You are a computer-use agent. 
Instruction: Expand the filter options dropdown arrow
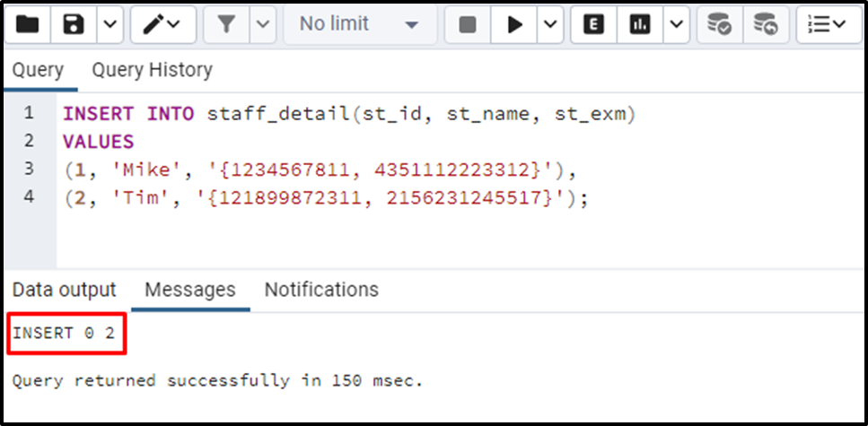point(264,24)
